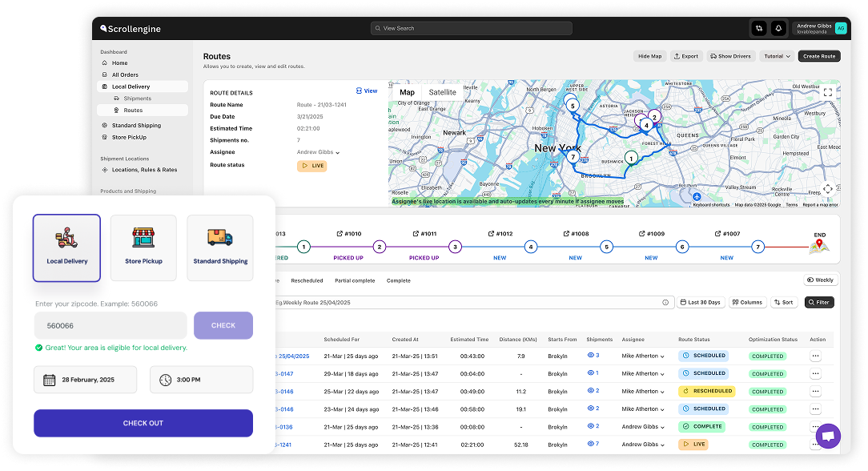Viewport: 868px width, 471px height.
Task: Open shipment #1012 external link icon
Action: click(x=491, y=234)
